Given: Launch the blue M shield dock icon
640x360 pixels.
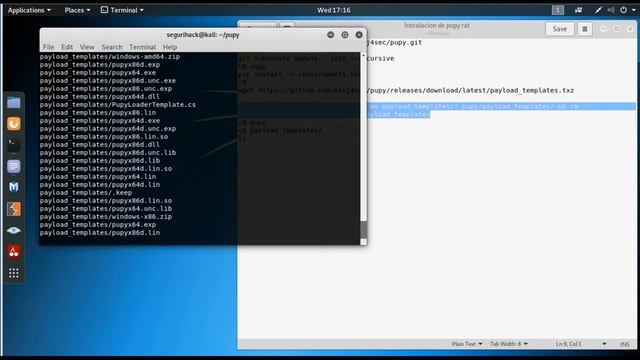Looking at the screenshot, I should [x=13, y=188].
